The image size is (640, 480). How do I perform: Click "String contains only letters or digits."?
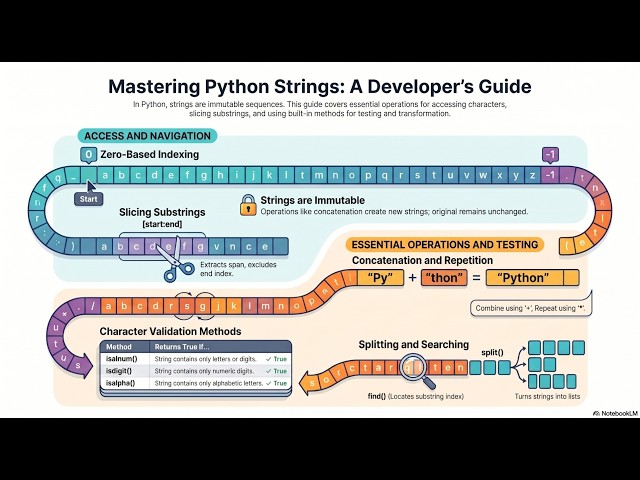point(205,359)
